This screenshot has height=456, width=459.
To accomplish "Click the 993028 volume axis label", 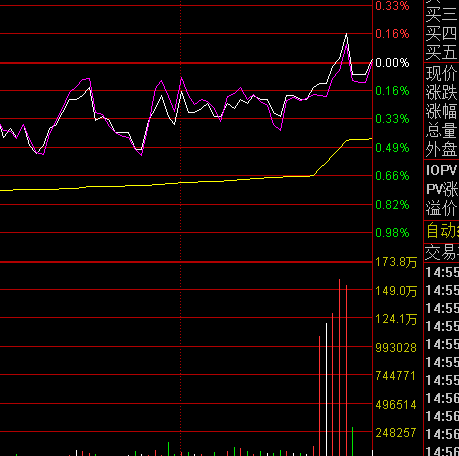I will coord(396,348).
